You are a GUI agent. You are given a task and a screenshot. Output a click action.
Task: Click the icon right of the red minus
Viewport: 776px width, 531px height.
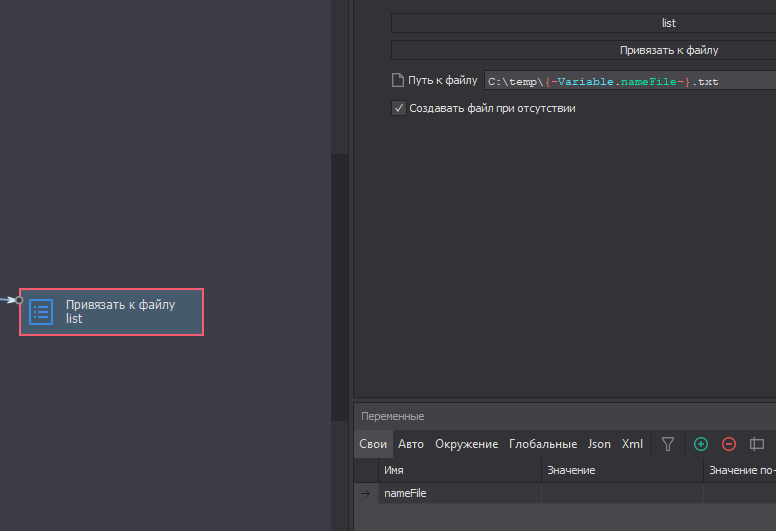(x=757, y=444)
